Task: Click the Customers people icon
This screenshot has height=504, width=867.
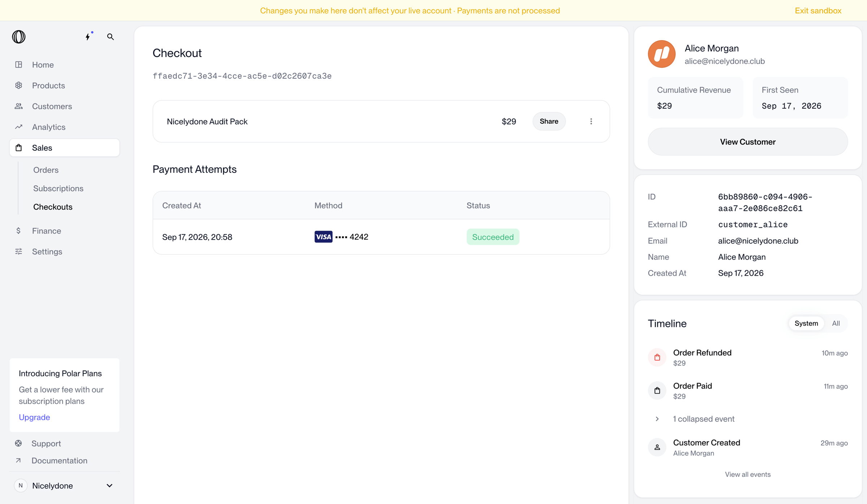Action: (x=19, y=106)
